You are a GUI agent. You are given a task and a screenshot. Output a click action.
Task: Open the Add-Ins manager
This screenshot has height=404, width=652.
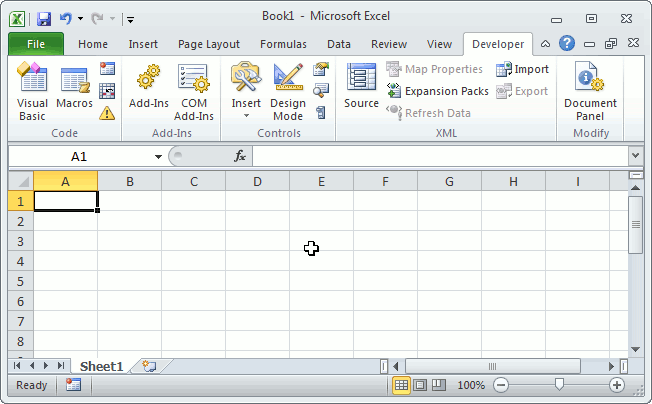(149, 86)
